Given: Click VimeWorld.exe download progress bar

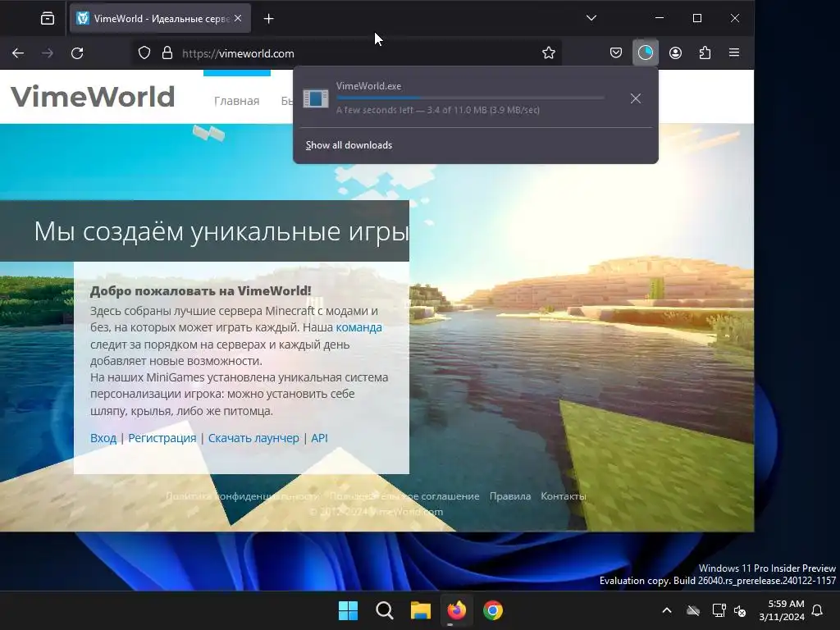Looking at the screenshot, I should point(470,98).
